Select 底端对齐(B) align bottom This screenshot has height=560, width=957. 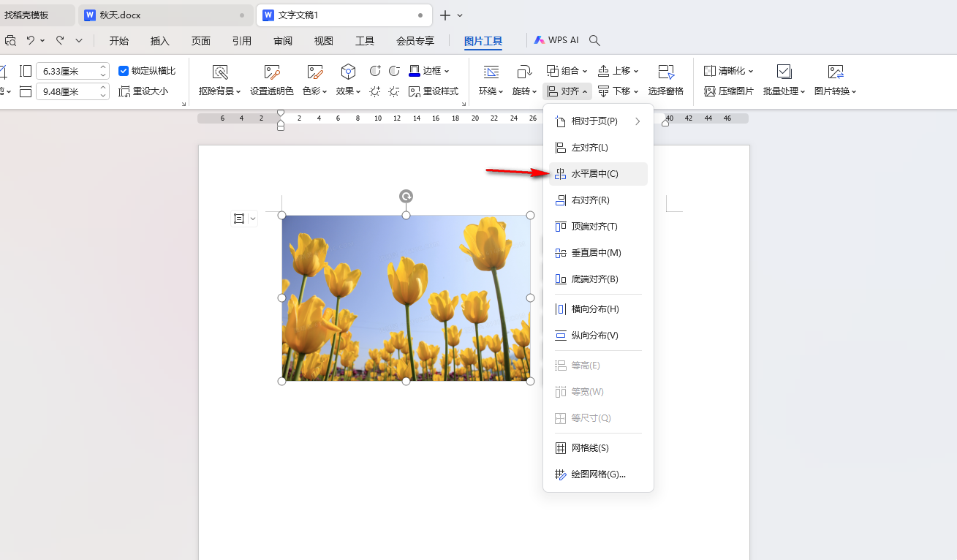click(598, 279)
